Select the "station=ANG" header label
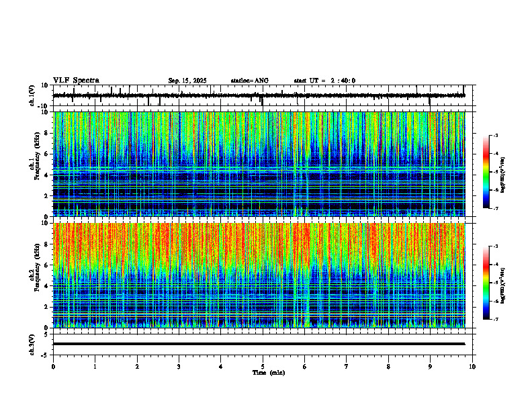The image size is (532, 411). click(249, 81)
